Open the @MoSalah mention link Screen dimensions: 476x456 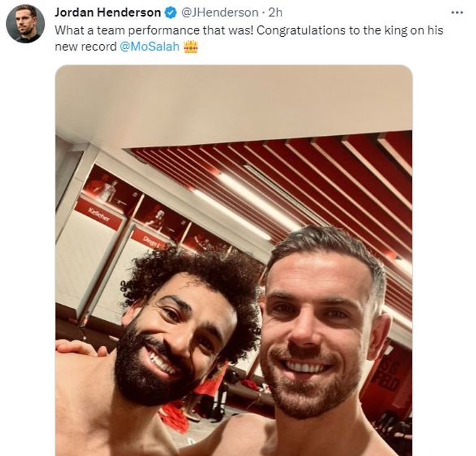click(x=149, y=47)
